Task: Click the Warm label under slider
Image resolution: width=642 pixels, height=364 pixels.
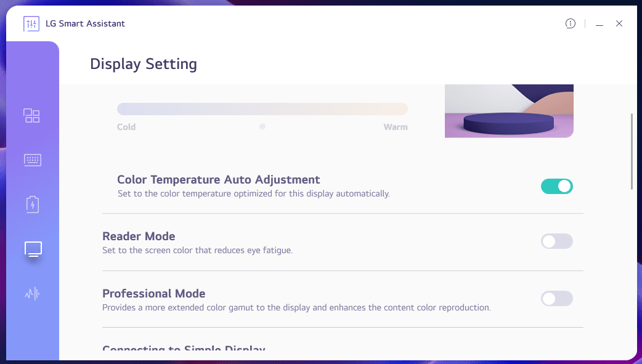Action: point(395,127)
